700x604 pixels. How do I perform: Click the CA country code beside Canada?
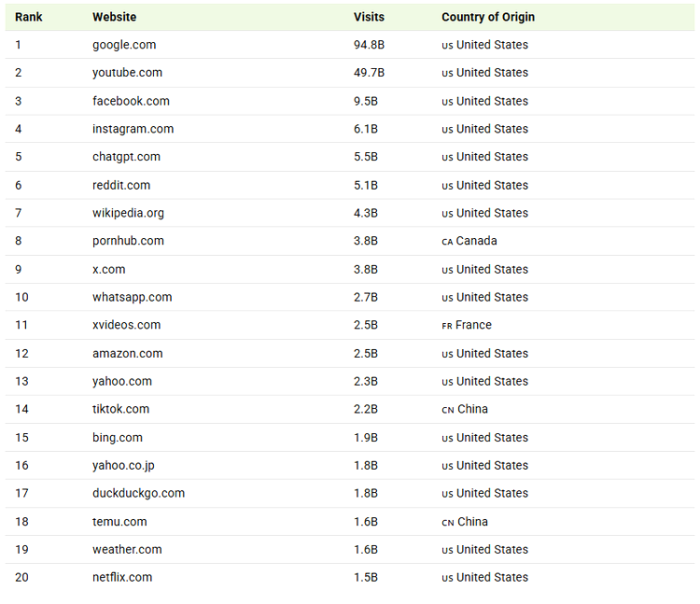(x=447, y=242)
